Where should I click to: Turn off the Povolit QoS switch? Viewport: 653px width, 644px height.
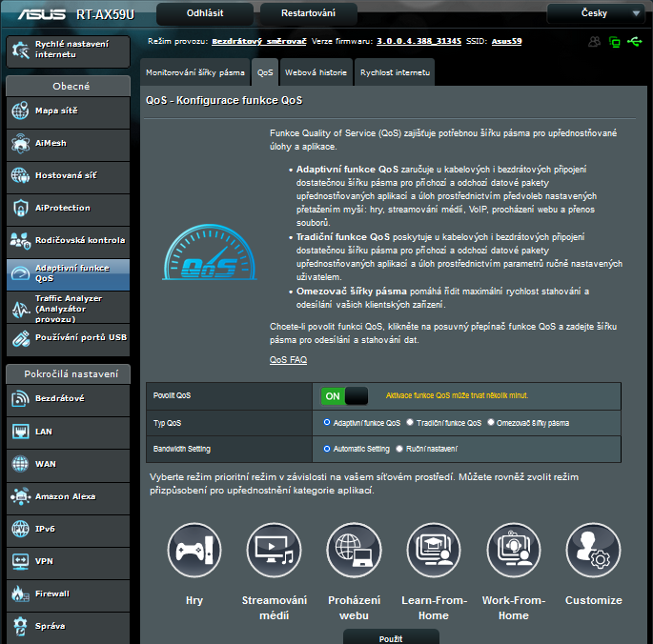(x=344, y=395)
